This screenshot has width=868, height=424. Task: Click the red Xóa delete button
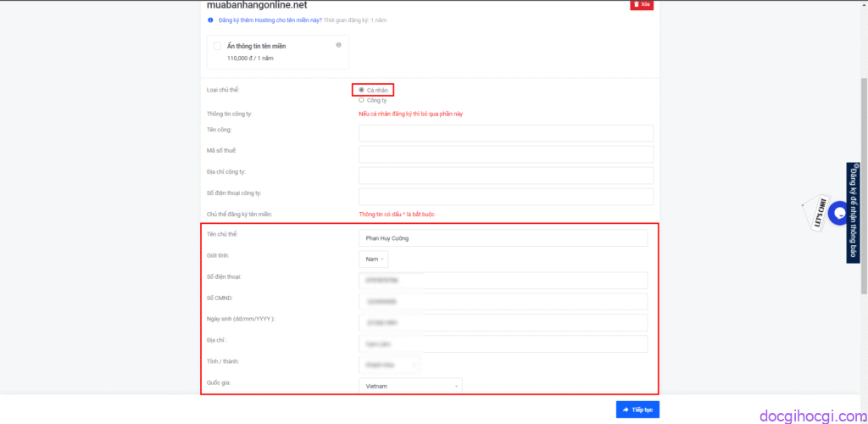[x=643, y=4]
